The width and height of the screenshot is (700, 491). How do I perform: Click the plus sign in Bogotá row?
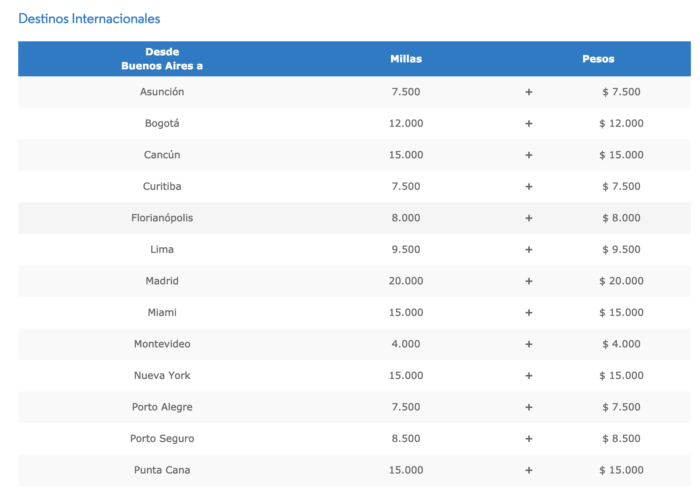[529, 124]
